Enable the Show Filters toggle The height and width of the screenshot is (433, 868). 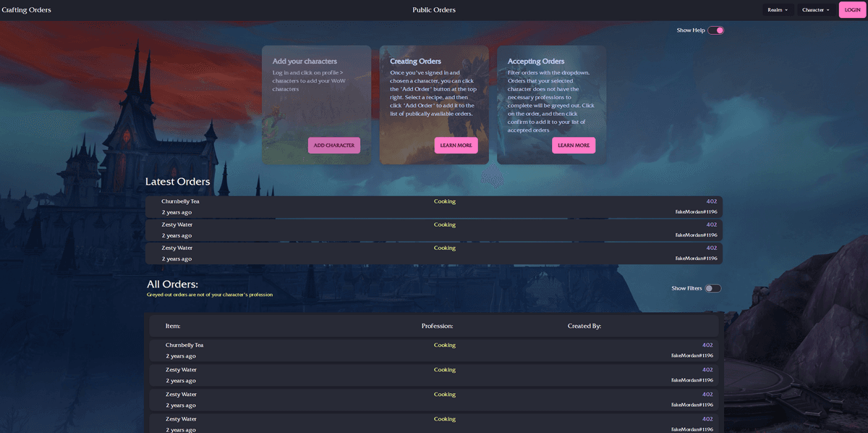713,288
